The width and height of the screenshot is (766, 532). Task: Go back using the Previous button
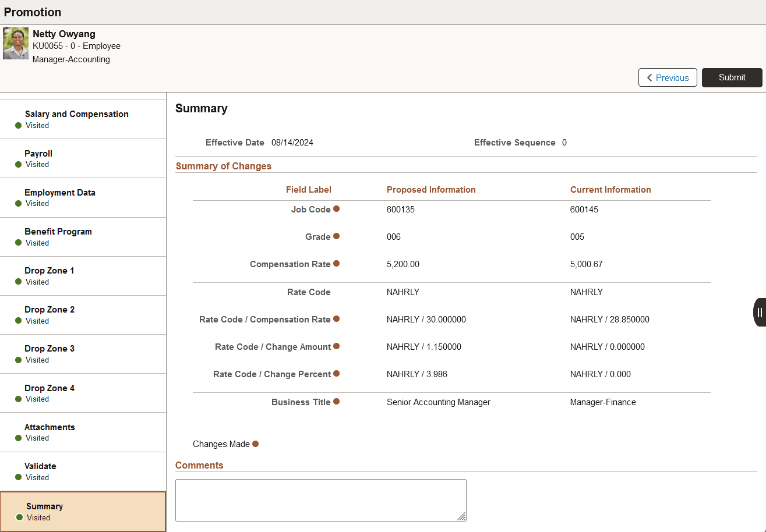coord(668,77)
